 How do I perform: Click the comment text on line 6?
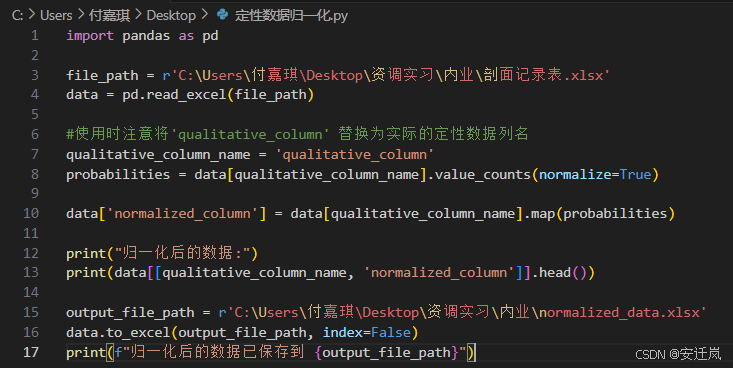tap(297, 134)
